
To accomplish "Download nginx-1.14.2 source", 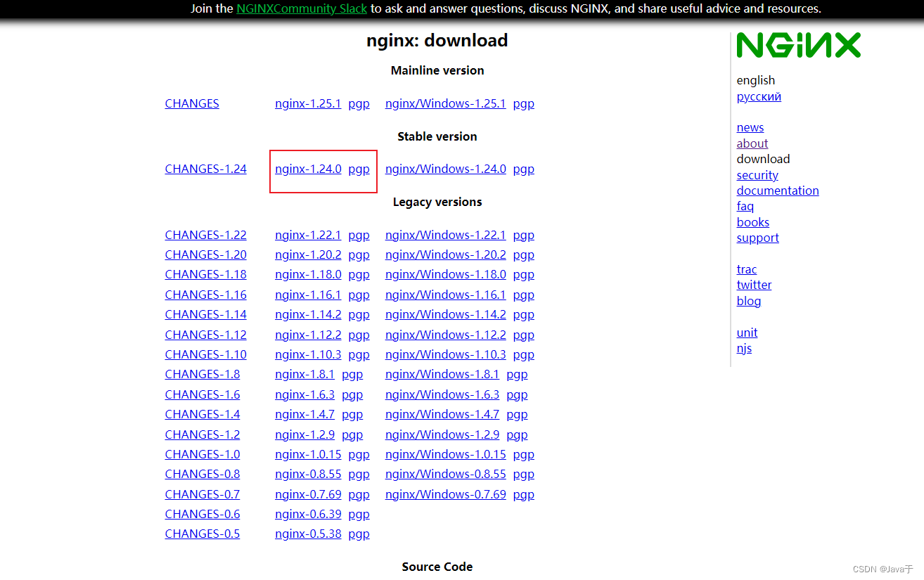I will click(308, 314).
